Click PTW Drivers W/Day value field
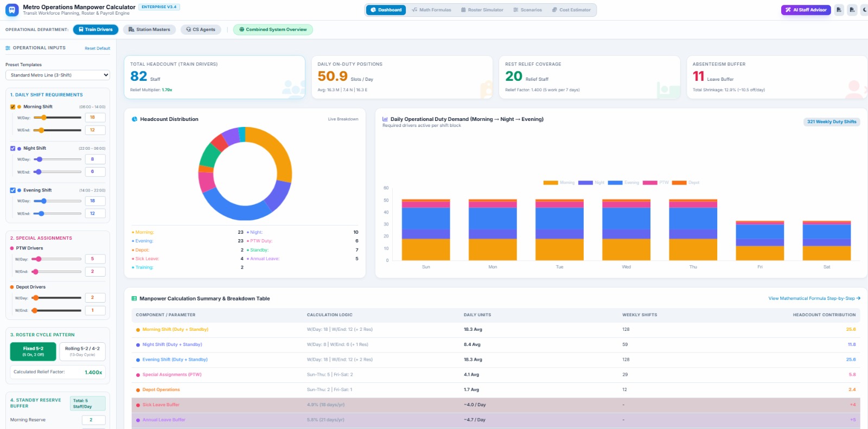 (x=95, y=259)
